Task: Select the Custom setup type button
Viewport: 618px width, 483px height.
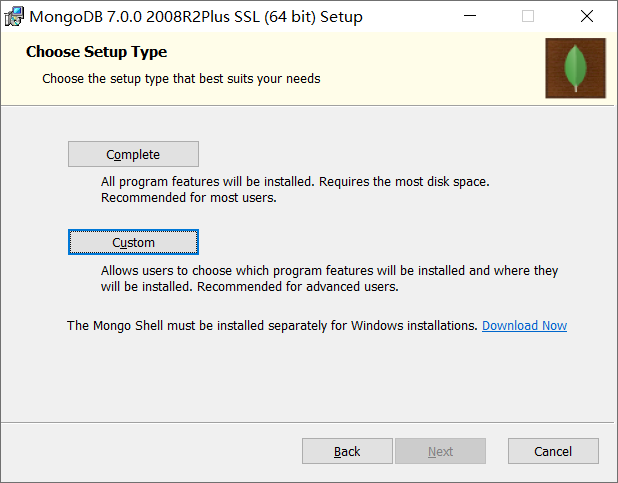Action: coord(133,242)
